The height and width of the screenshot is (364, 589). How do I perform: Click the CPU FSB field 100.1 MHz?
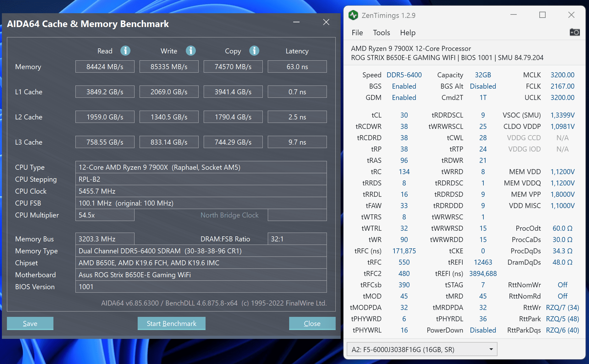201,203
